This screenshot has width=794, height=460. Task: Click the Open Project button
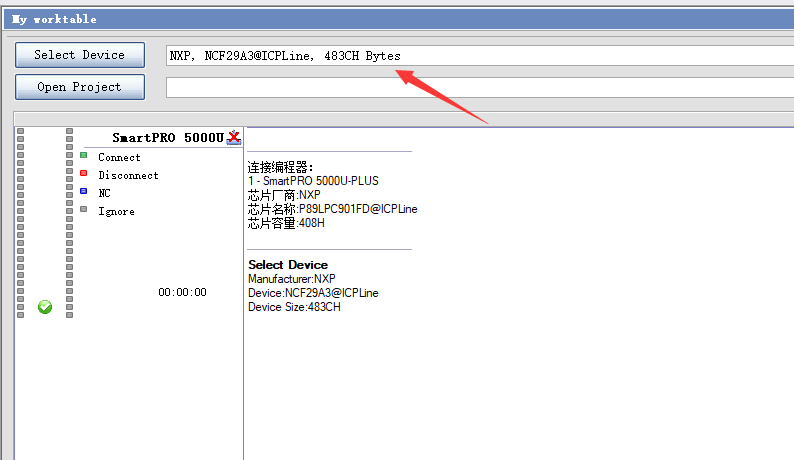tap(80, 87)
